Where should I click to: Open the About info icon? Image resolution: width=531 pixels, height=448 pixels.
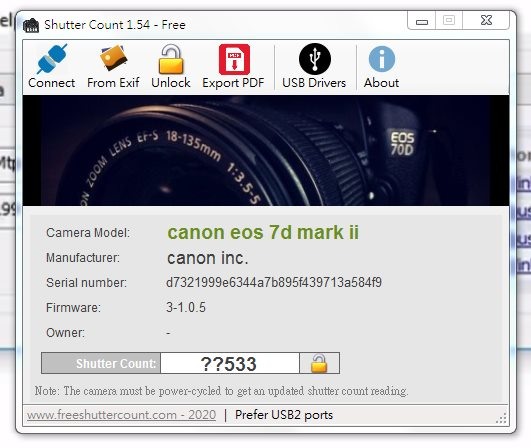(382, 59)
